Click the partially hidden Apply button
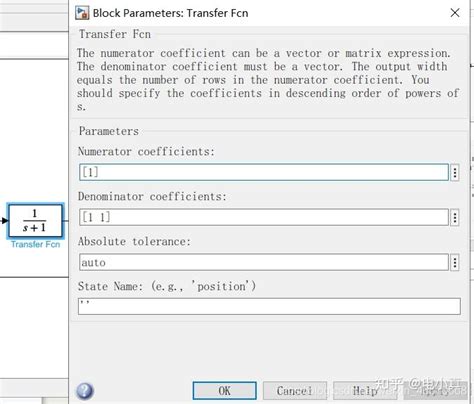 coord(435,391)
